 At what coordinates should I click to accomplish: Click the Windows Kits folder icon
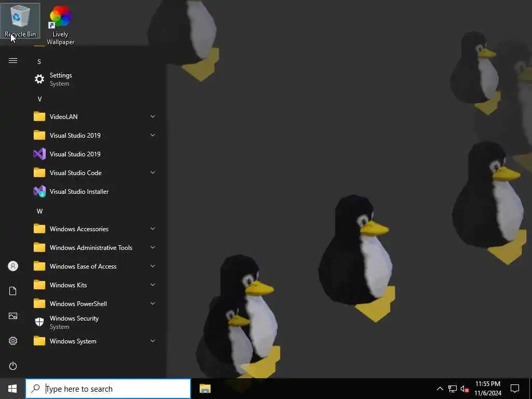pos(39,285)
